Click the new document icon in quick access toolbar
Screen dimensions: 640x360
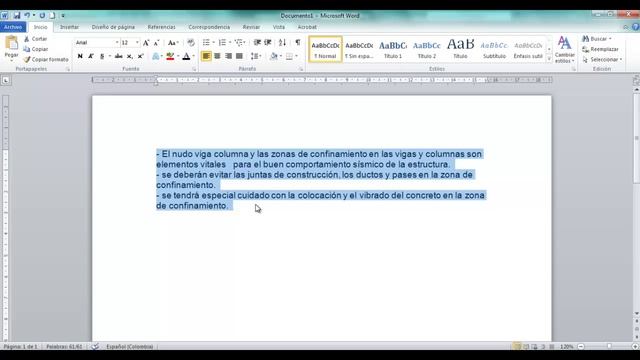52,16
